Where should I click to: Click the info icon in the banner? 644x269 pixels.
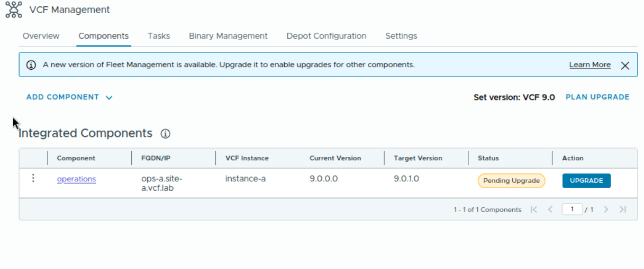click(31, 65)
